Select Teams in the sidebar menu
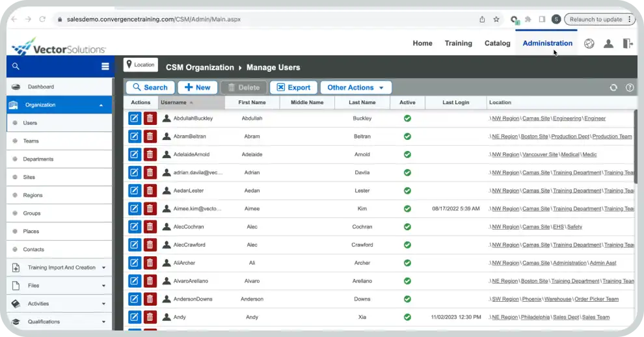This screenshot has height=337, width=644. (31, 141)
